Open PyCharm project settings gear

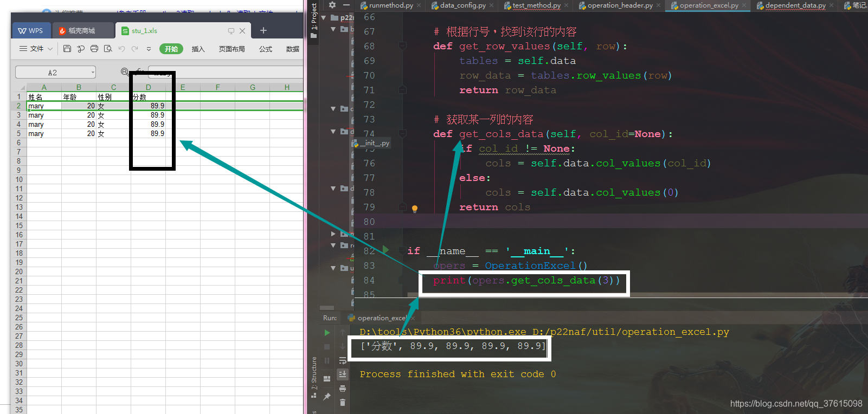click(332, 5)
